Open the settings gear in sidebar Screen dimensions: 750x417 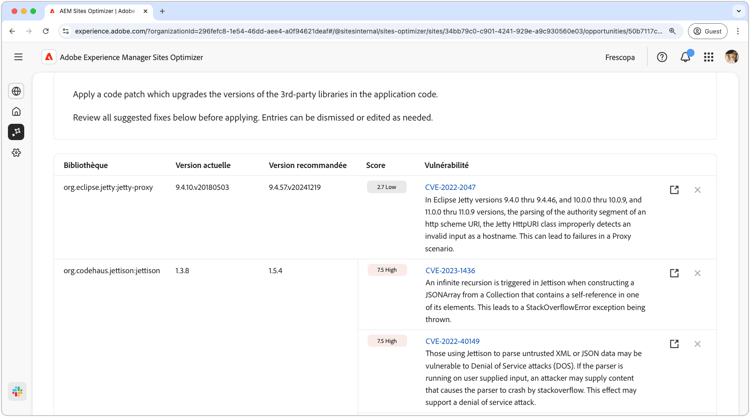coord(16,153)
